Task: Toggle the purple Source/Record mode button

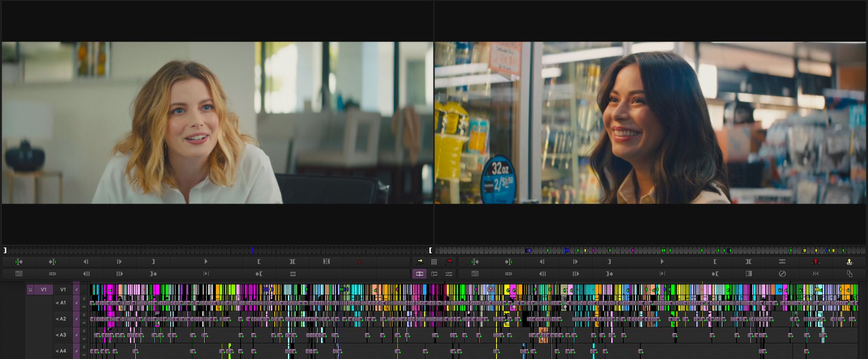Action: [x=420, y=274]
